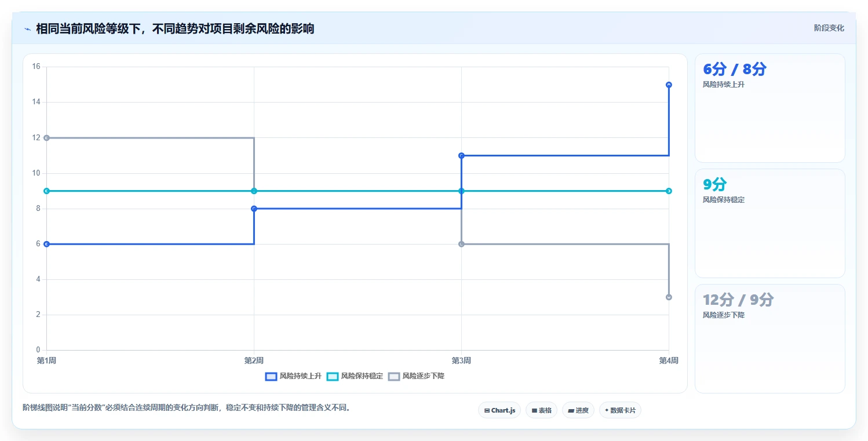The height and width of the screenshot is (441, 868).
Task: Click the blue data point at 15 in 第4周
Action: pyautogui.click(x=669, y=85)
